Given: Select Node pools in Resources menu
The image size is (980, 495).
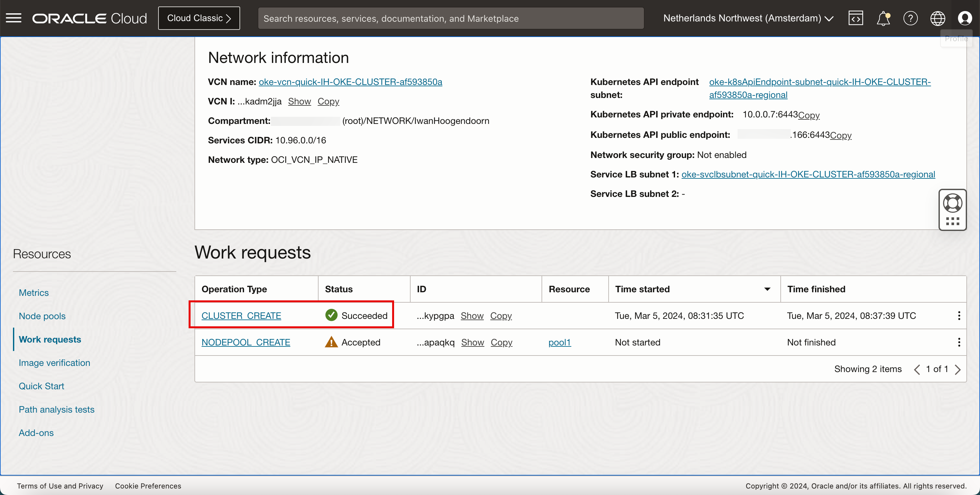Looking at the screenshot, I should click(x=42, y=316).
